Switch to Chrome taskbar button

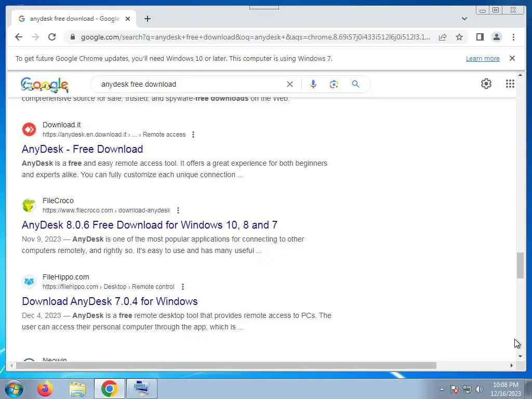[x=109, y=389]
